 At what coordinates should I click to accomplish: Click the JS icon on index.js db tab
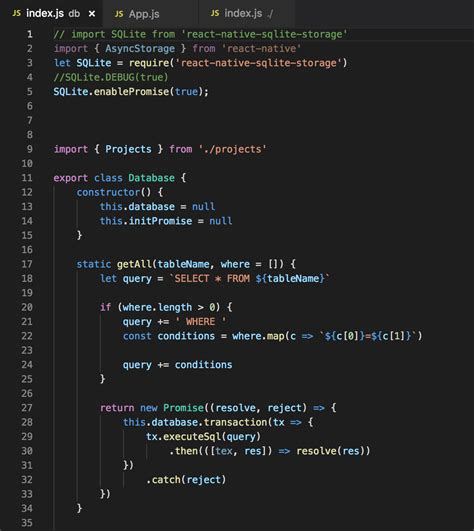(x=16, y=14)
